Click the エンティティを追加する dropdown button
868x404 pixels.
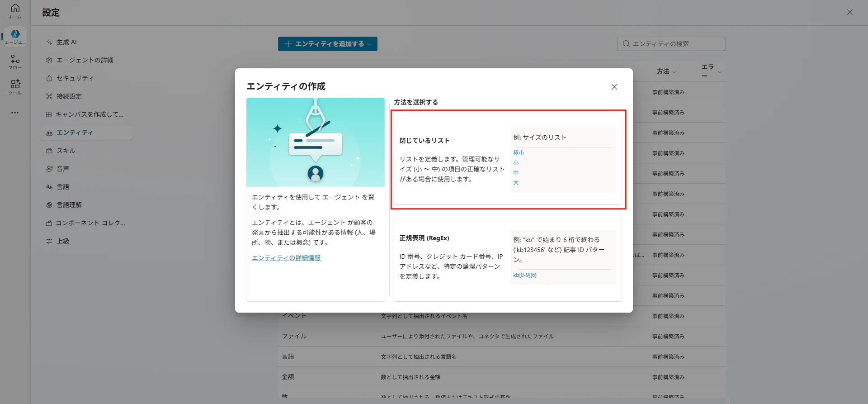coord(328,44)
